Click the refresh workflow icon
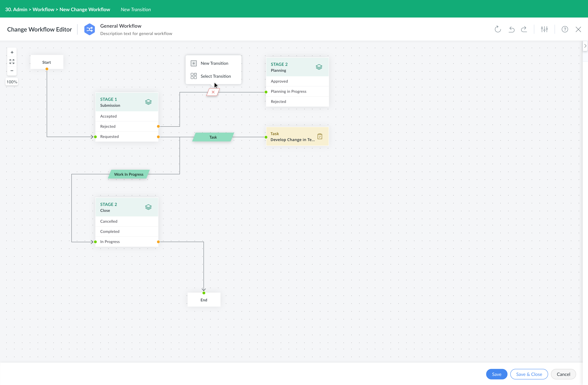The height and width of the screenshot is (385, 588). 498,29
